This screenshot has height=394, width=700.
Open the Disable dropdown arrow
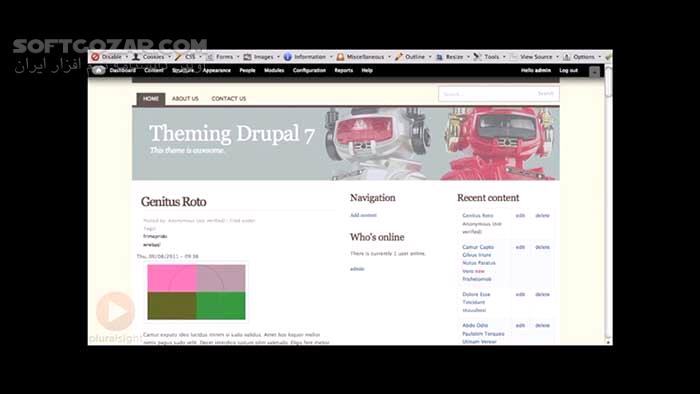click(x=126, y=57)
